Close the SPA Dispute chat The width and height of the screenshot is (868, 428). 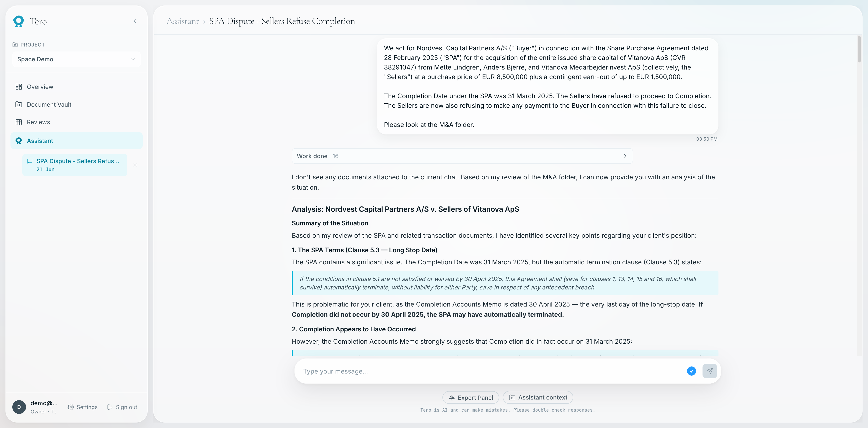tap(135, 165)
